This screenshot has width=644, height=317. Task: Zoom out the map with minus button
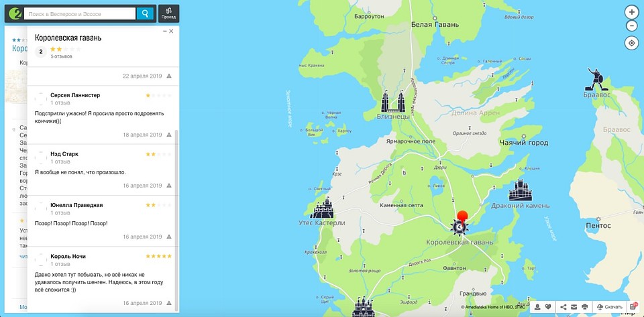tap(631, 26)
